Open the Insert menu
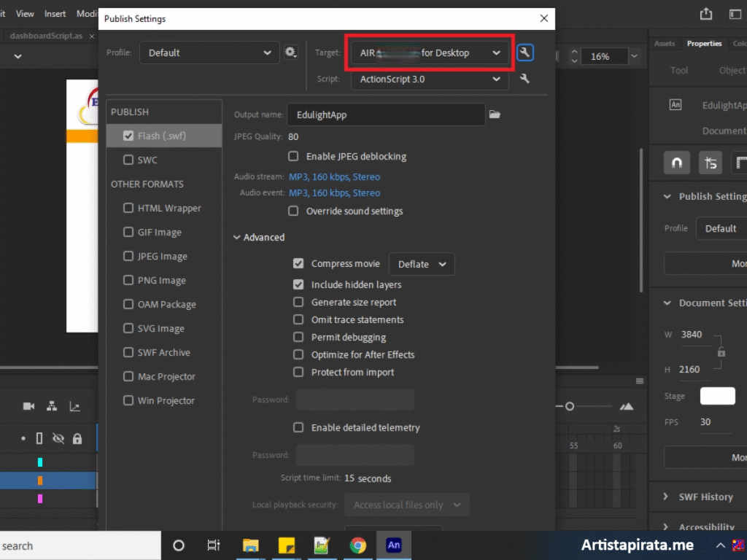This screenshot has height=560, width=747. pyautogui.click(x=55, y=13)
